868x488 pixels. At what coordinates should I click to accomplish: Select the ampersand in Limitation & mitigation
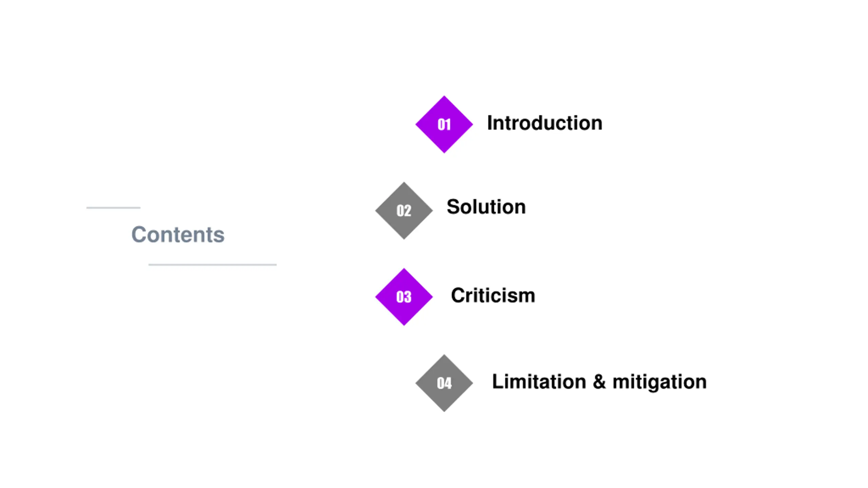[x=599, y=382]
